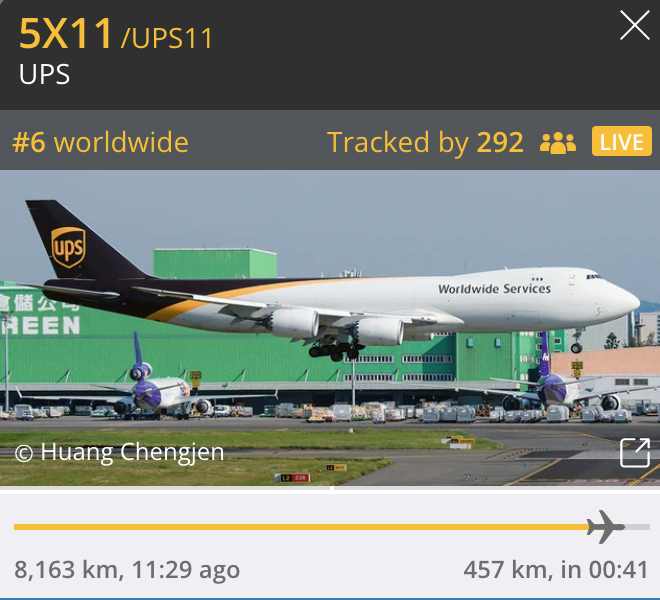
Task: Click the yellow flight progress bar
Action: (x=301, y=527)
